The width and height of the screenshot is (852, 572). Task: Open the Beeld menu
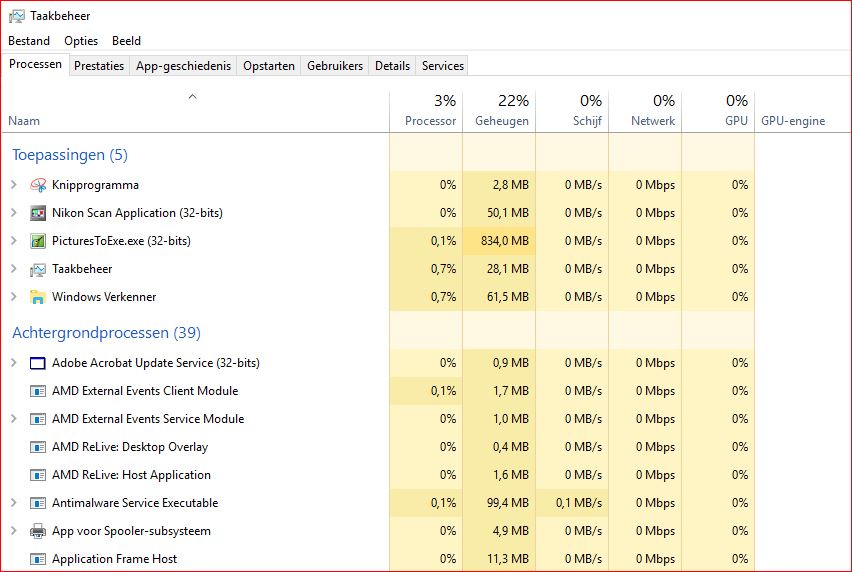click(126, 41)
